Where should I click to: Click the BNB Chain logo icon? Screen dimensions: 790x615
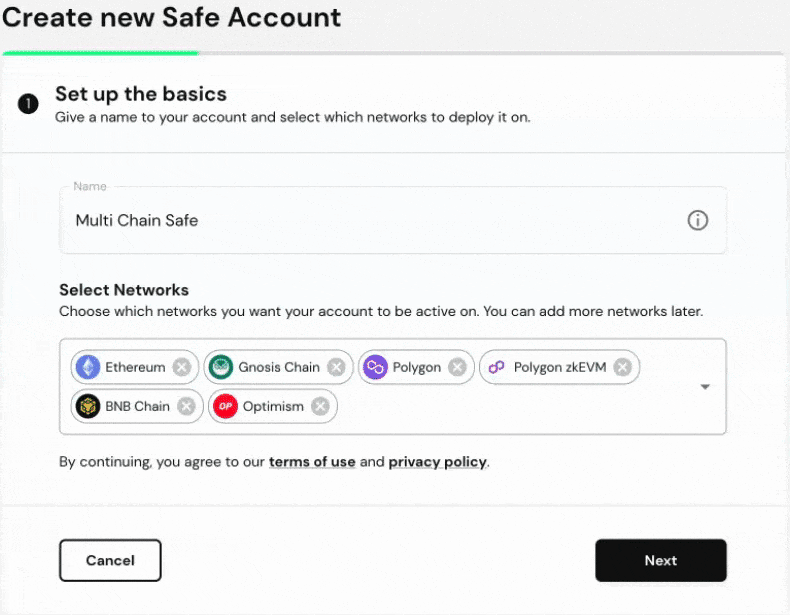(88, 406)
